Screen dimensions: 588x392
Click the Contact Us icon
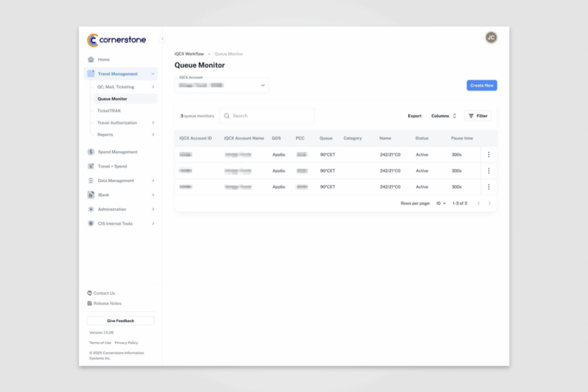point(90,293)
